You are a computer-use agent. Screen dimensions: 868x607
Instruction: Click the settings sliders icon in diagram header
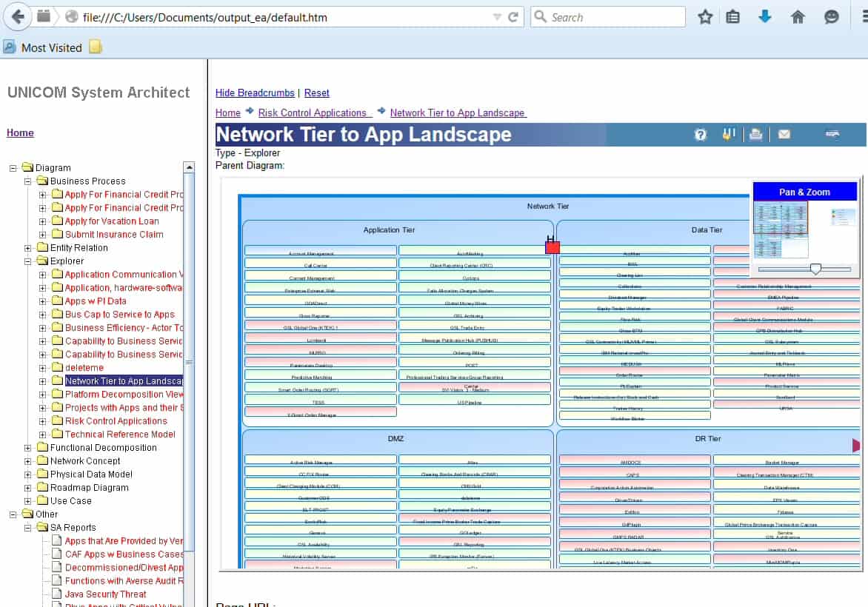click(x=729, y=135)
